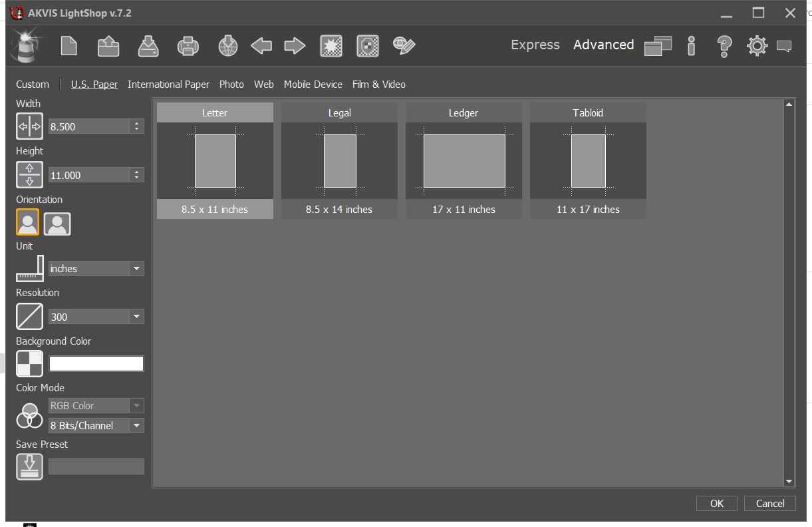Screen dimensions: 812x527
Task: Select Portrait orientation
Action: (28, 223)
